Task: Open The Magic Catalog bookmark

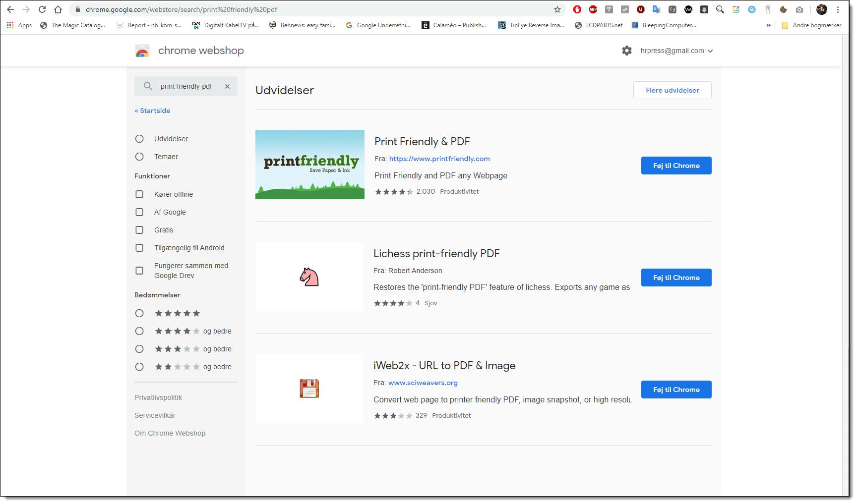Action: (x=72, y=25)
